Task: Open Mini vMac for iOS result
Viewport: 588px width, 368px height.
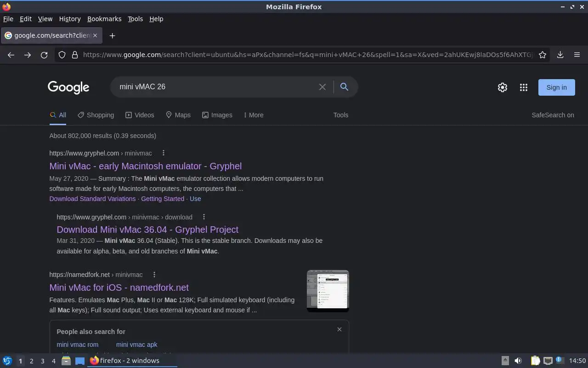Action: pyautogui.click(x=119, y=287)
